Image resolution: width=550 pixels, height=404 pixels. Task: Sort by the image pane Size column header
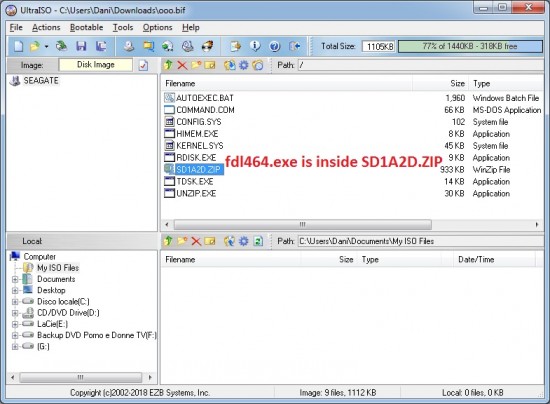pos(441,83)
